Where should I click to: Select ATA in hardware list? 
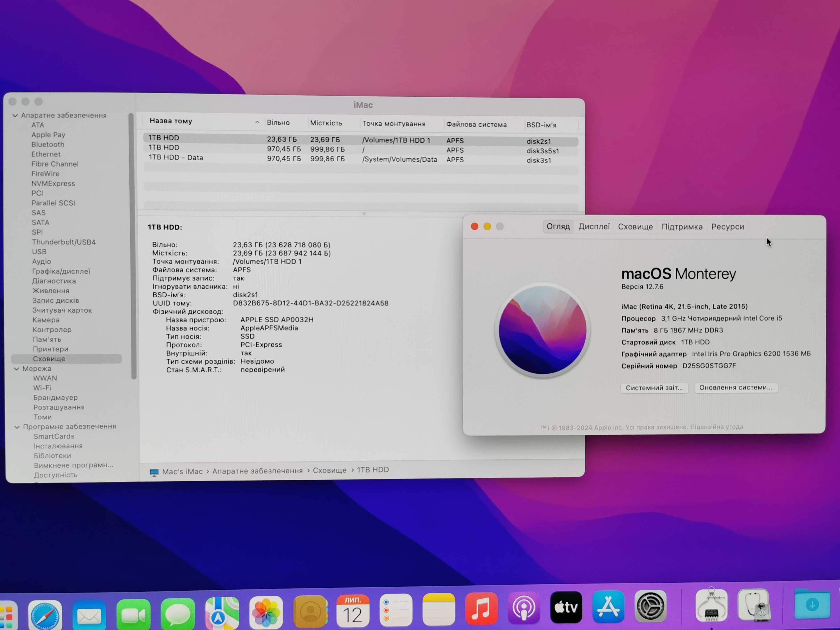click(37, 125)
